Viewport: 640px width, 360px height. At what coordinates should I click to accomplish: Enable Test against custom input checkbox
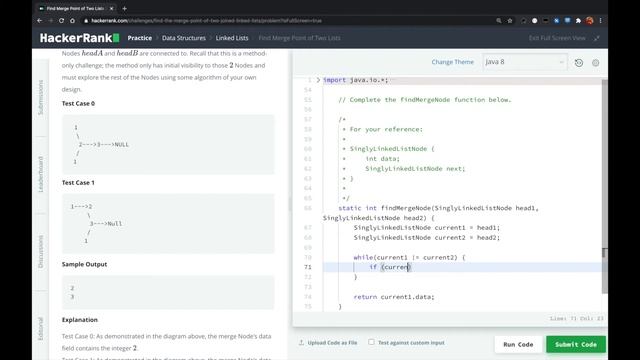(x=371, y=342)
